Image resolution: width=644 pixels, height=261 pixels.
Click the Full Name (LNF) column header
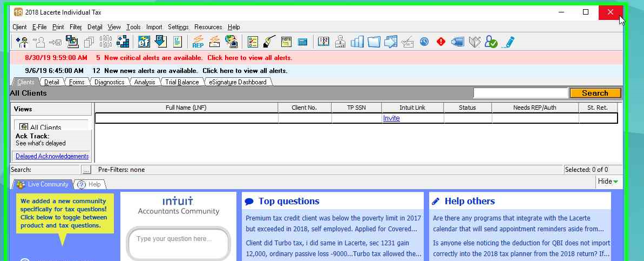click(186, 108)
